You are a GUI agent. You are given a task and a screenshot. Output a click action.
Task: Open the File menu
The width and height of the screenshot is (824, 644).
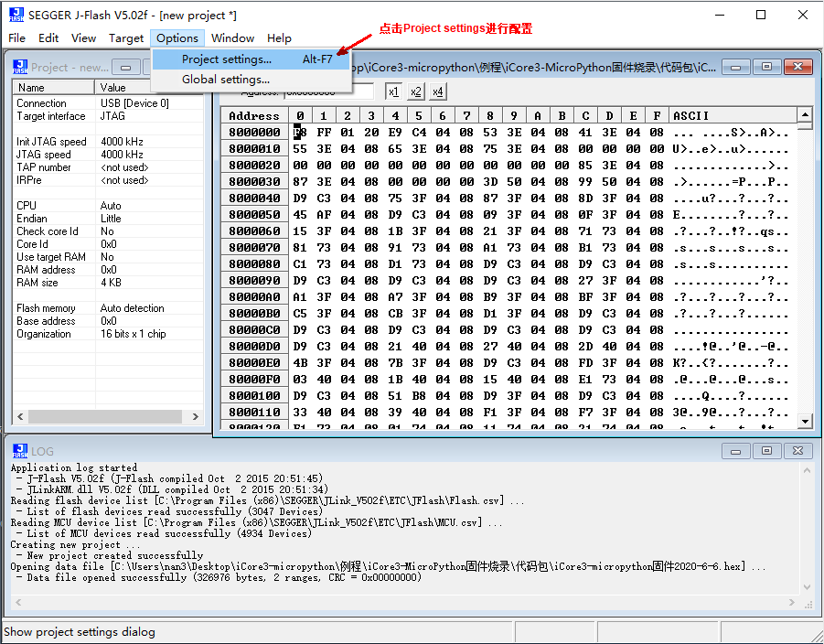(x=17, y=38)
